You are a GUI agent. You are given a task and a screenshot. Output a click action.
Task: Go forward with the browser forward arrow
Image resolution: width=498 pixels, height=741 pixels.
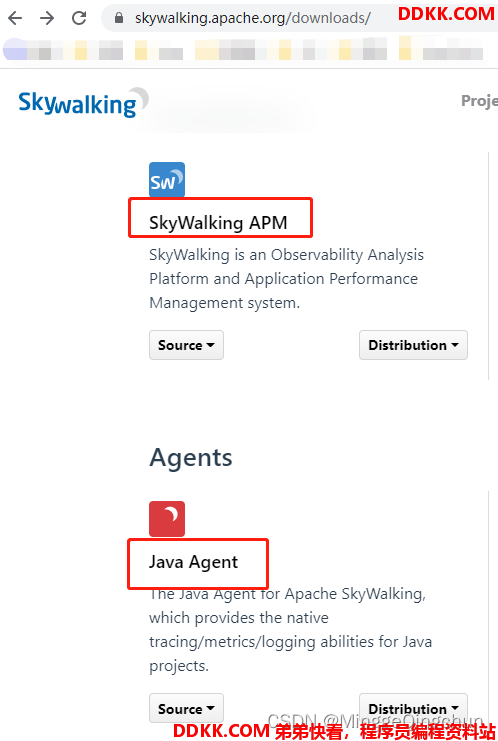click(47, 18)
